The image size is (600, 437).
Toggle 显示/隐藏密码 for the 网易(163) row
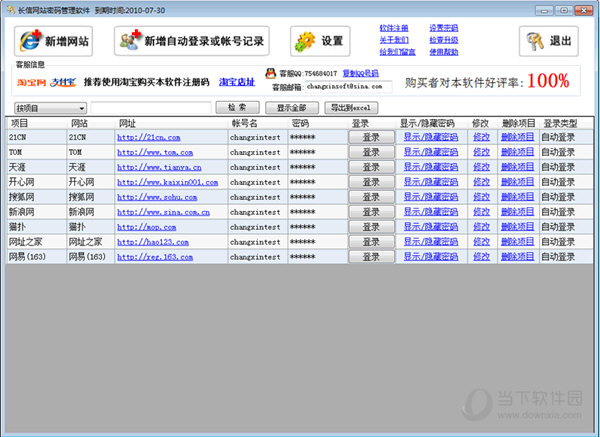[431, 256]
